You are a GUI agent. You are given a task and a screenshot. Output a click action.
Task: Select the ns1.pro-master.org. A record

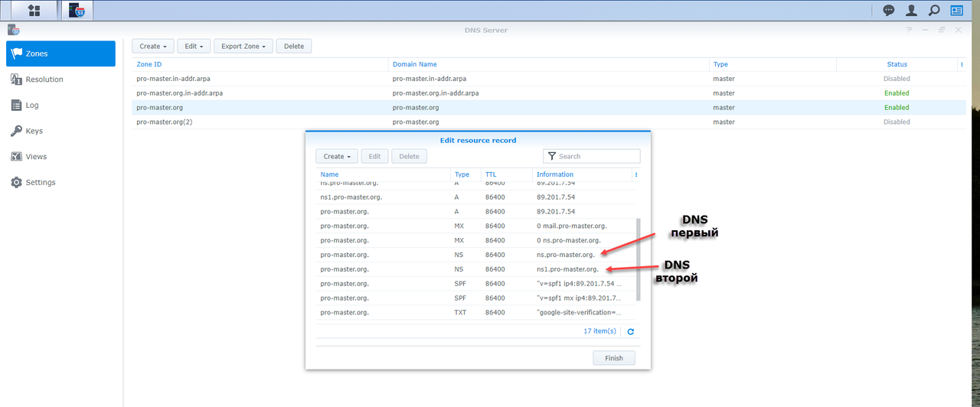[x=475, y=197]
